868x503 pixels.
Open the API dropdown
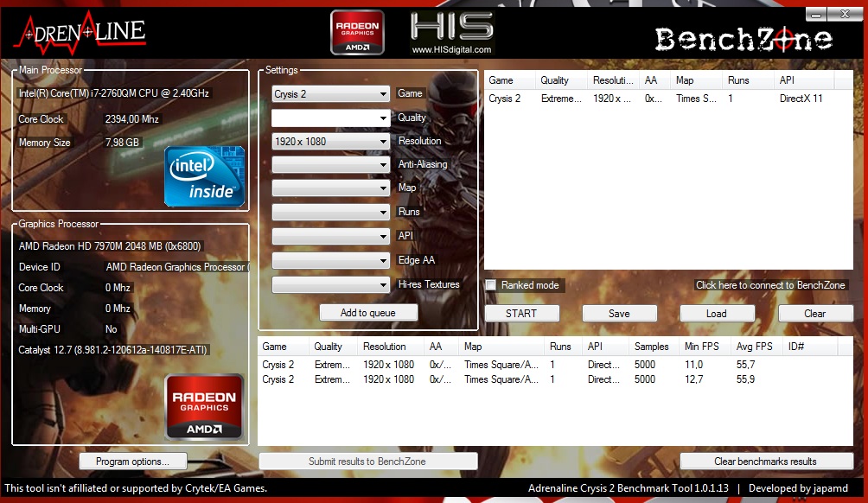(330, 236)
